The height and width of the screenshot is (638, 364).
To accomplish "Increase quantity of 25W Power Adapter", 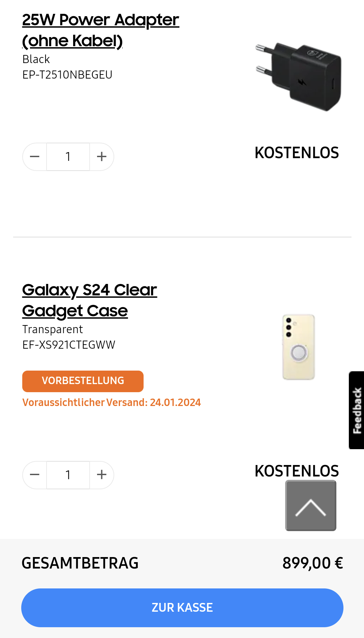I will click(101, 156).
